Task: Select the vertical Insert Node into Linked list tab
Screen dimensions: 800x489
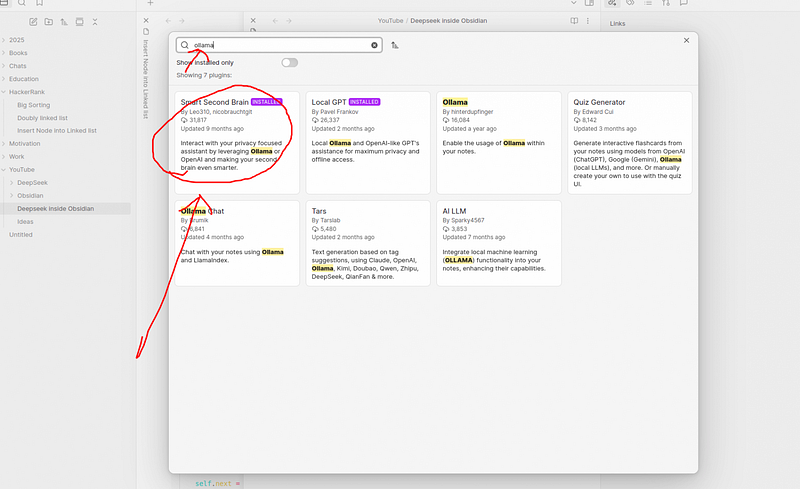Action: (x=146, y=79)
